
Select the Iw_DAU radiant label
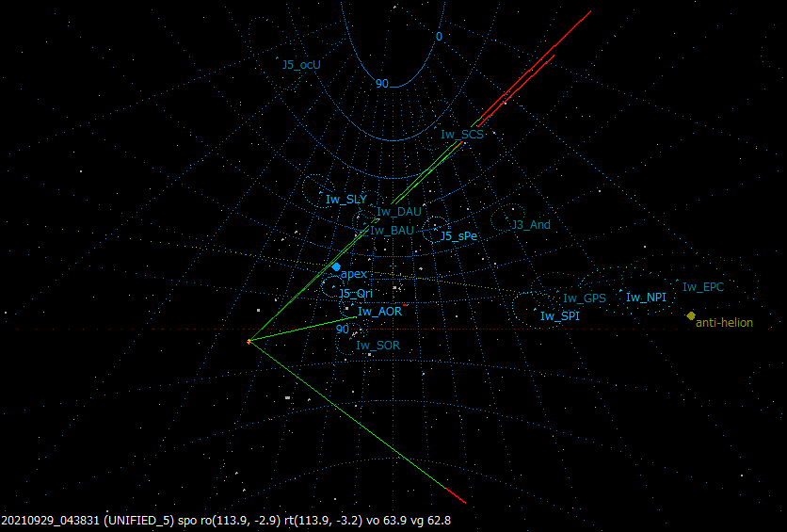click(399, 212)
